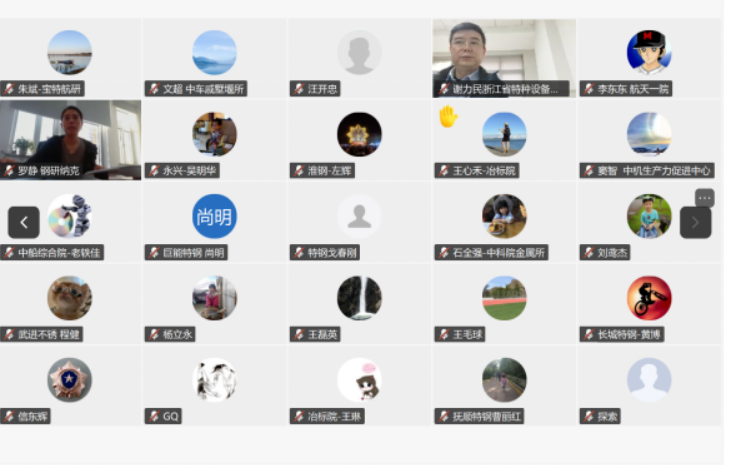Click muted mic icon beside GQ
Viewport: 730px width, 465px height.
pyautogui.click(x=154, y=416)
